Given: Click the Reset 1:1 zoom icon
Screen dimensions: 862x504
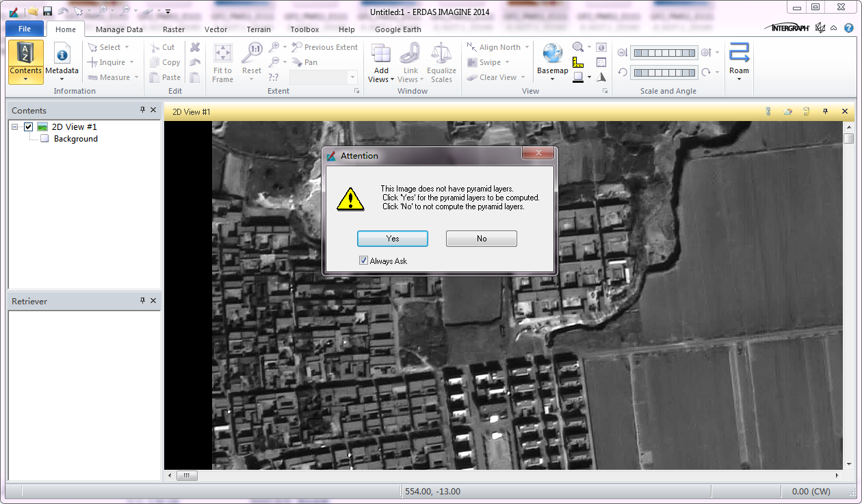Looking at the screenshot, I should pos(252,53).
